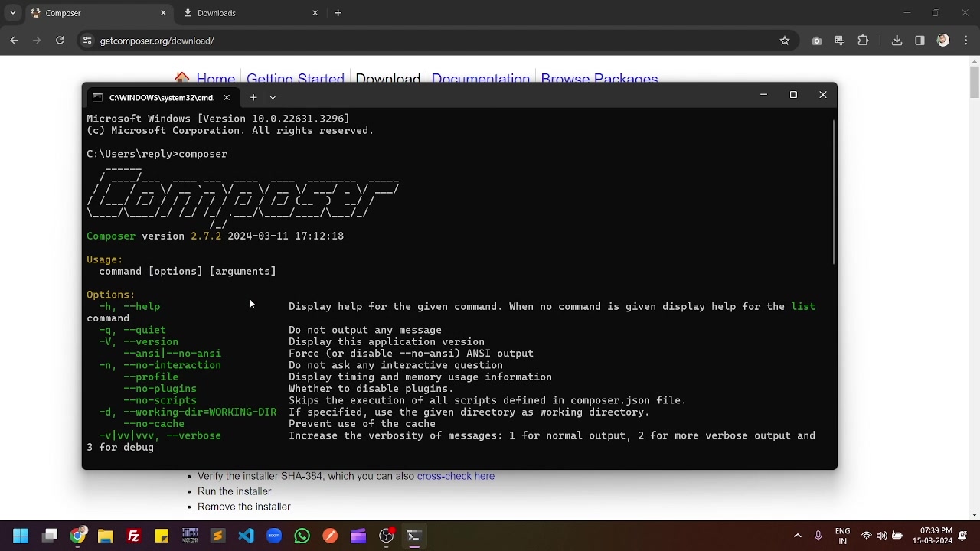This screenshot has width=980, height=551.
Task: Open a new tab in the terminal
Action: coord(253,98)
